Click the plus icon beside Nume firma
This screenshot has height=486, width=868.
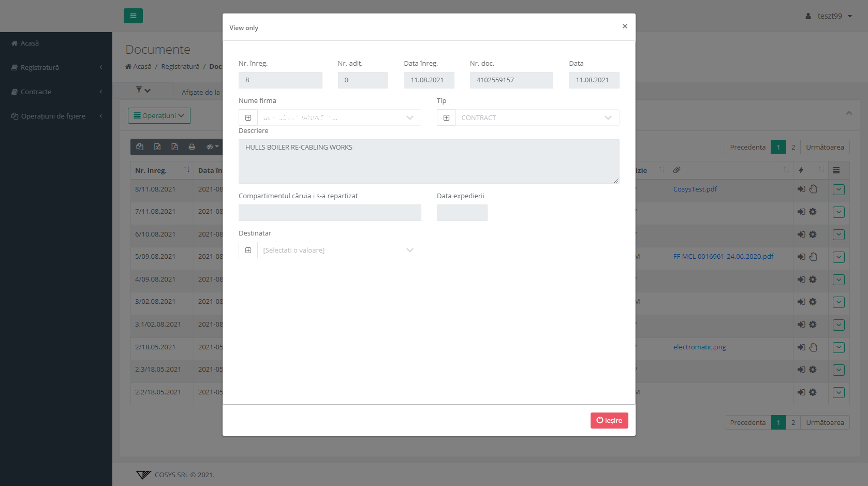click(248, 118)
